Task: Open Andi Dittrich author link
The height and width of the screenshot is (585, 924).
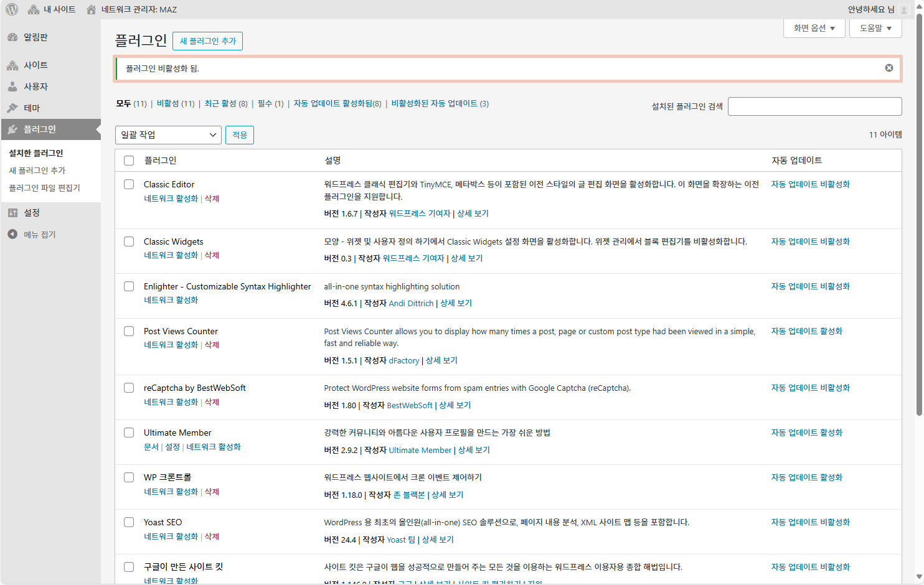Action: click(411, 303)
